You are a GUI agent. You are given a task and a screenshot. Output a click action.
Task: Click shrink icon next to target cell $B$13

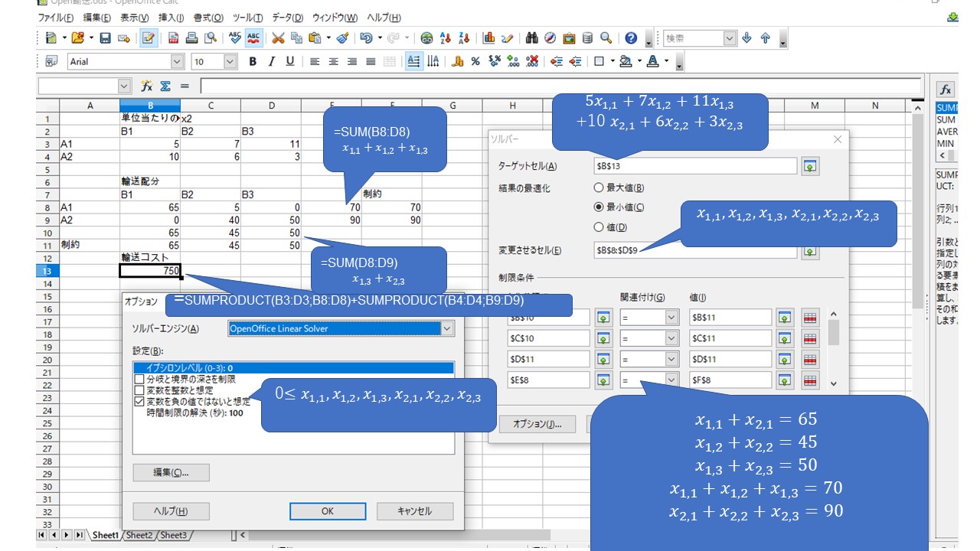point(810,166)
